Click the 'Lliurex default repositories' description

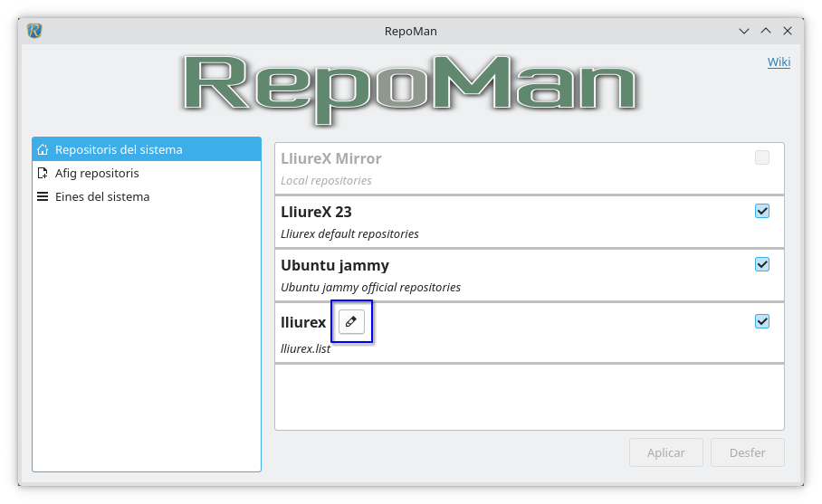tap(349, 233)
